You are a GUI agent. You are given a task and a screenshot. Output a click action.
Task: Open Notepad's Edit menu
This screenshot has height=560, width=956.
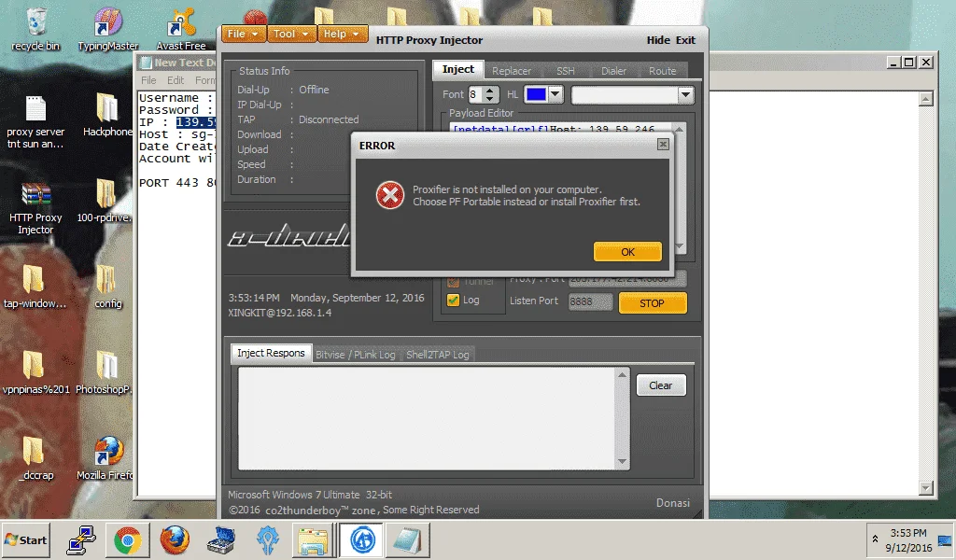[x=176, y=80]
